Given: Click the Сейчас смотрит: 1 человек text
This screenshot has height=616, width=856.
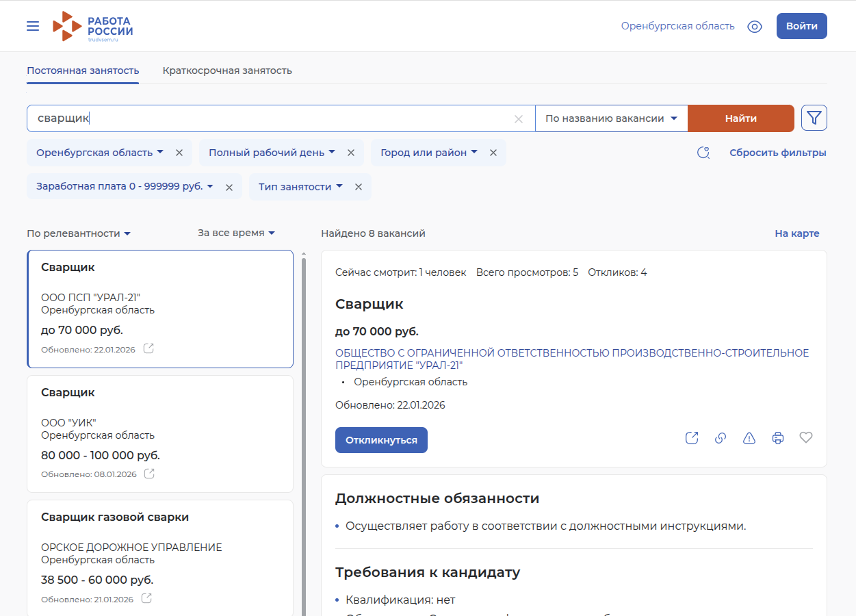Looking at the screenshot, I should [400, 272].
